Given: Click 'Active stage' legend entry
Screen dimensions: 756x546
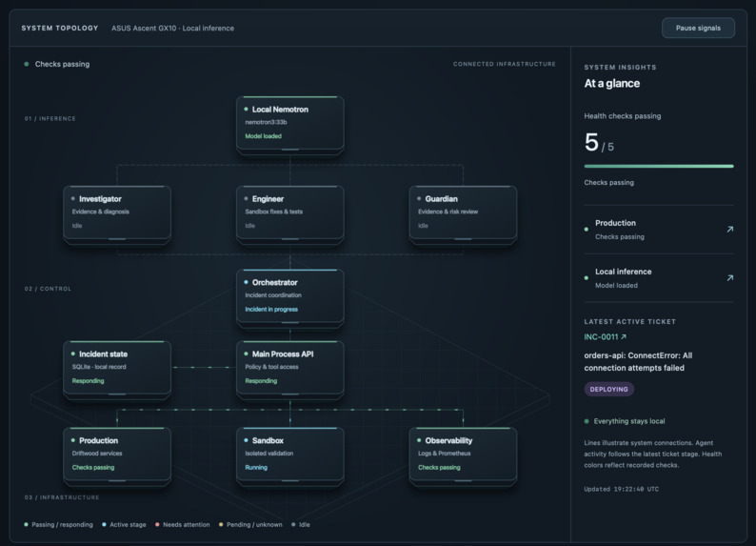Looking at the screenshot, I should point(124,524).
